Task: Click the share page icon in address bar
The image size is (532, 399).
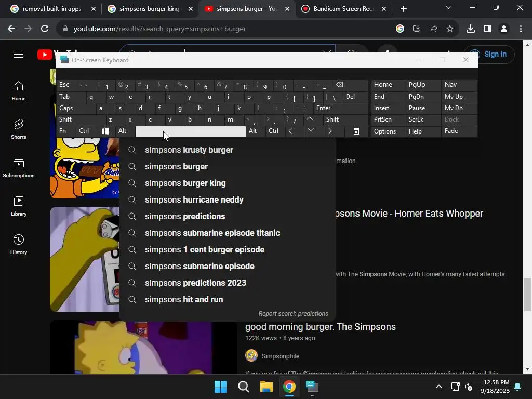Action: [x=433, y=29]
